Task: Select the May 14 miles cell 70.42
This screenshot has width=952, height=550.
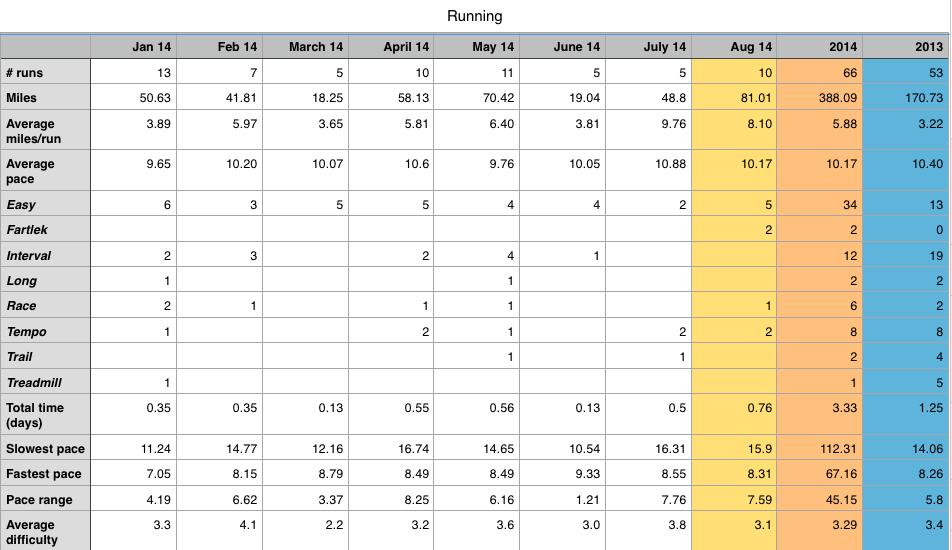Action: coord(477,97)
